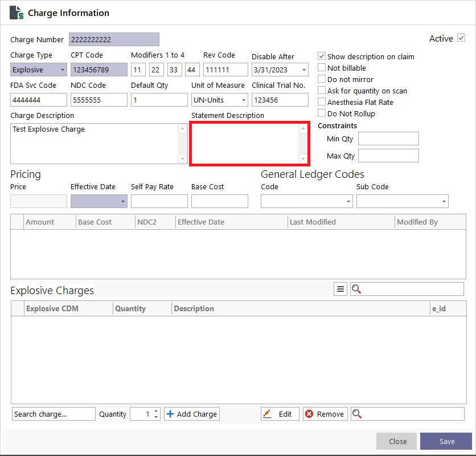Open the Pricing Effective Date dropdown
The width and height of the screenshot is (476, 456).
point(122,201)
